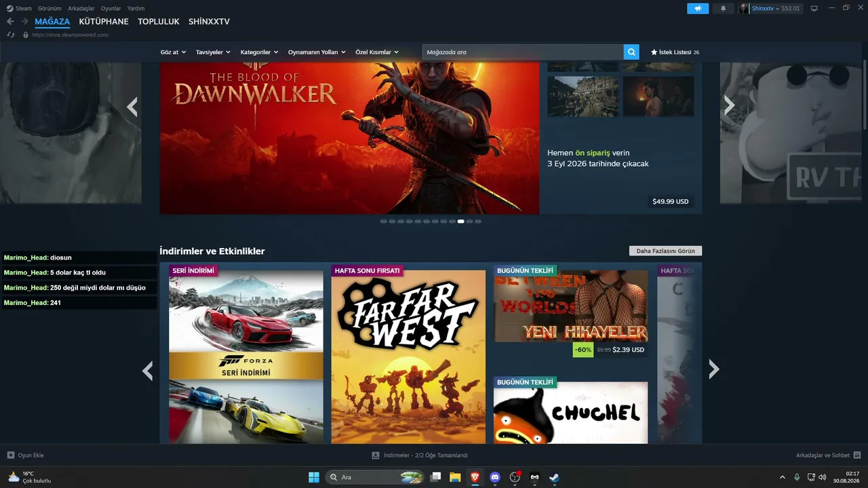868x488 pixels.
Task: Open the SHİNXXTV profile tab
Action: pos(209,22)
